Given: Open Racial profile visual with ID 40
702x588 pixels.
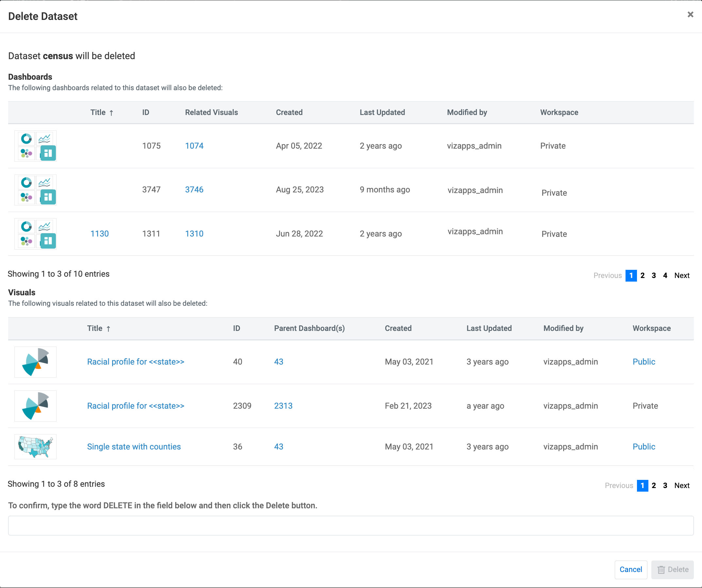Looking at the screenshot, I should 136,362.
